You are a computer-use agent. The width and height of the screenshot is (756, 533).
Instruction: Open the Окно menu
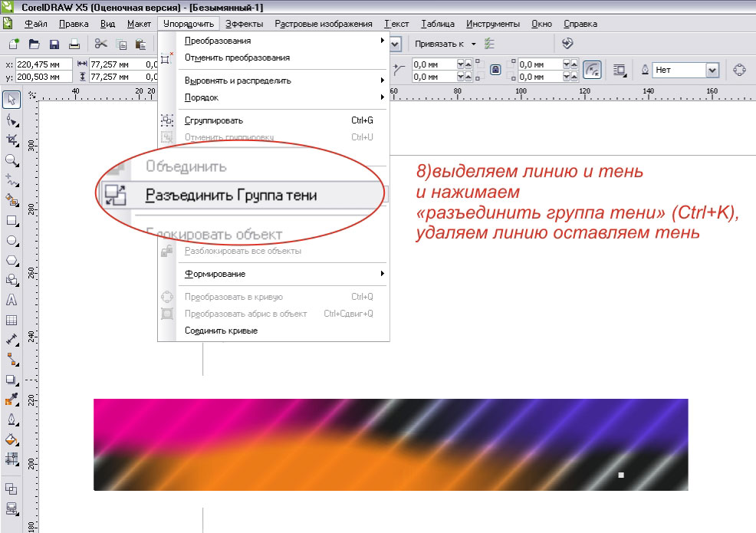541,24
